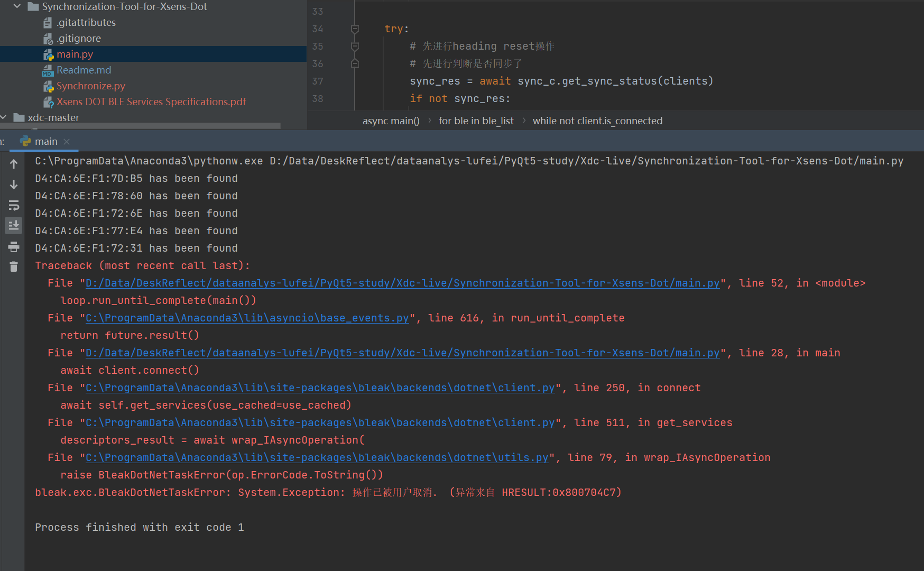Screen dimensions: 924x571
Task: Switch to the main run tab
Action: click(x=47, y=141)
